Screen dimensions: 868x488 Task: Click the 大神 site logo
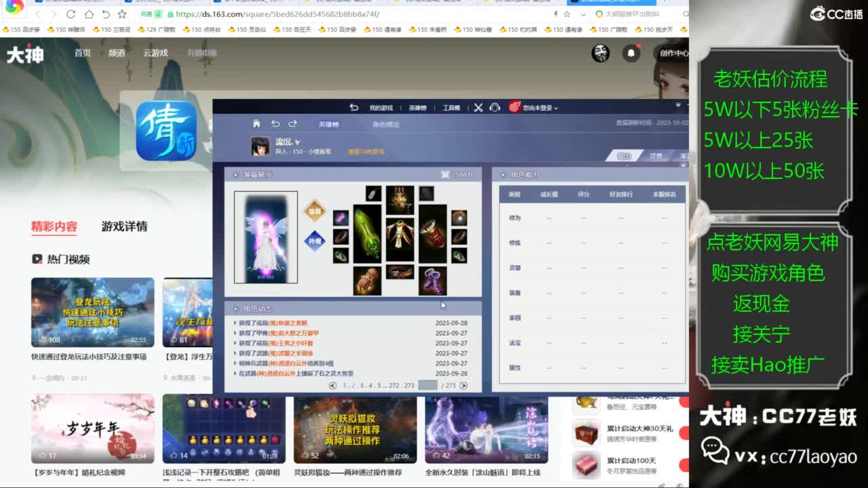[25, 54]
